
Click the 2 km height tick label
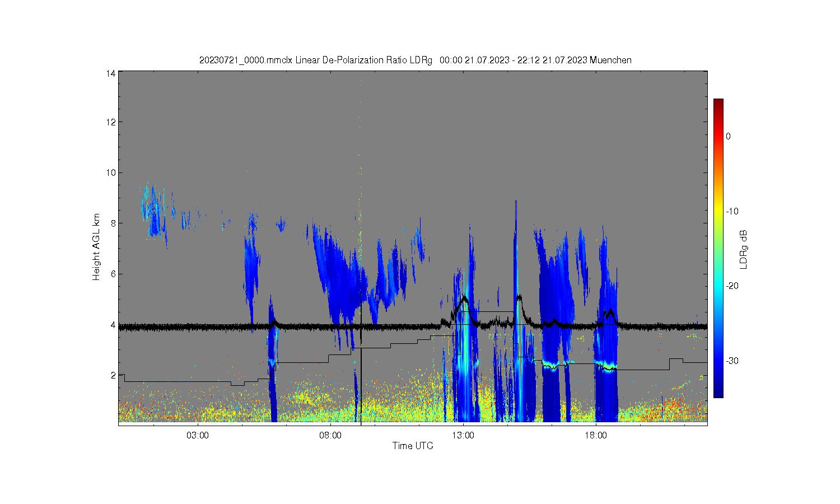tap(113, 375)
